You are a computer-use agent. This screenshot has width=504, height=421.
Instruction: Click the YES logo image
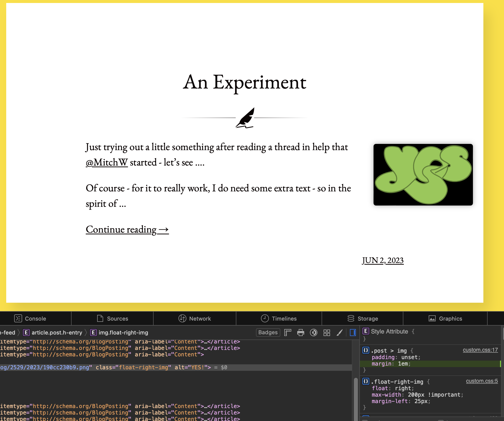click(x=423, y=175)
